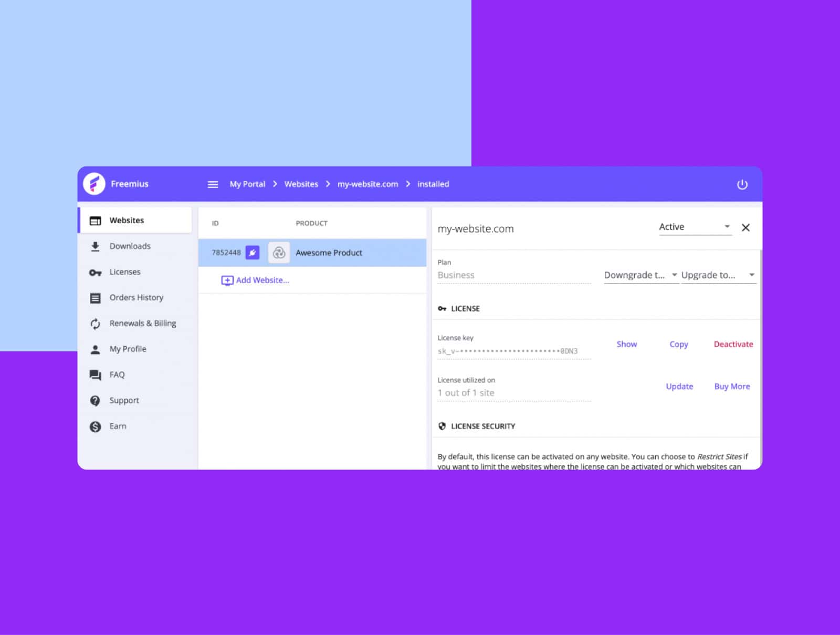The height and width of the screenshot is (635, 840).
Task: Click the installed breadcrumb
Action: [433, 184]
